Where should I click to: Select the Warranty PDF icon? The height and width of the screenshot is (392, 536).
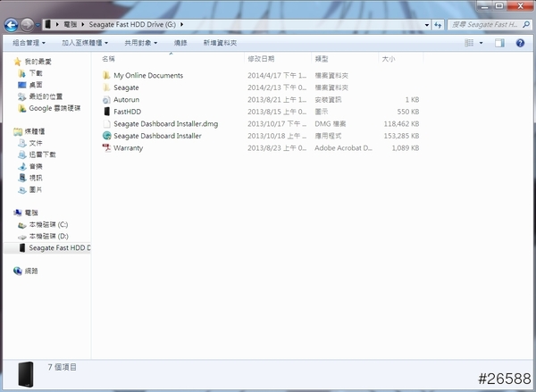106,148
